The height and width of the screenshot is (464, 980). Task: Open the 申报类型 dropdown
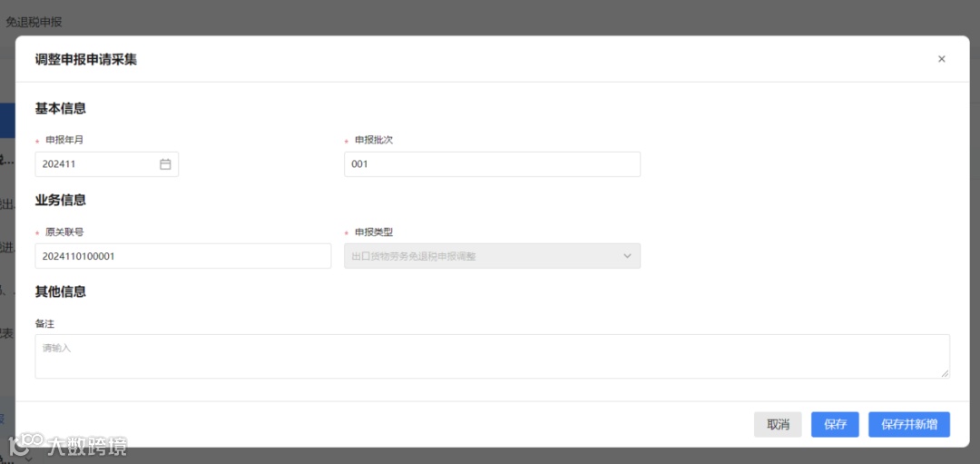point(492,256)
